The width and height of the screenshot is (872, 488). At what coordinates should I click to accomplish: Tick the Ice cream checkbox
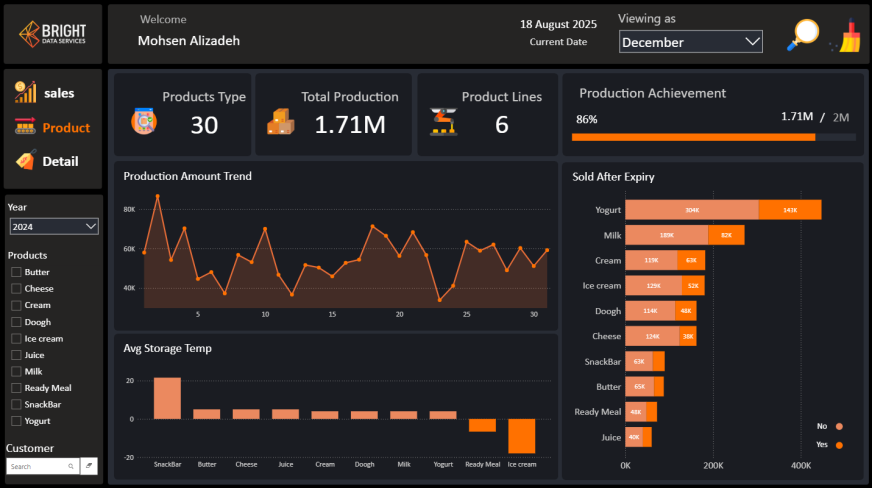point(16,338)
